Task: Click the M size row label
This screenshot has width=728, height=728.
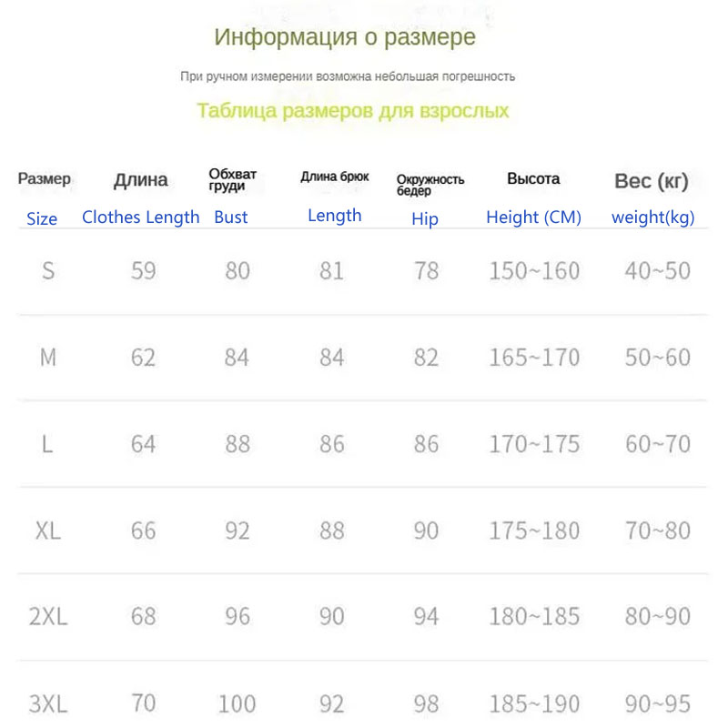Action: point(48,358)
